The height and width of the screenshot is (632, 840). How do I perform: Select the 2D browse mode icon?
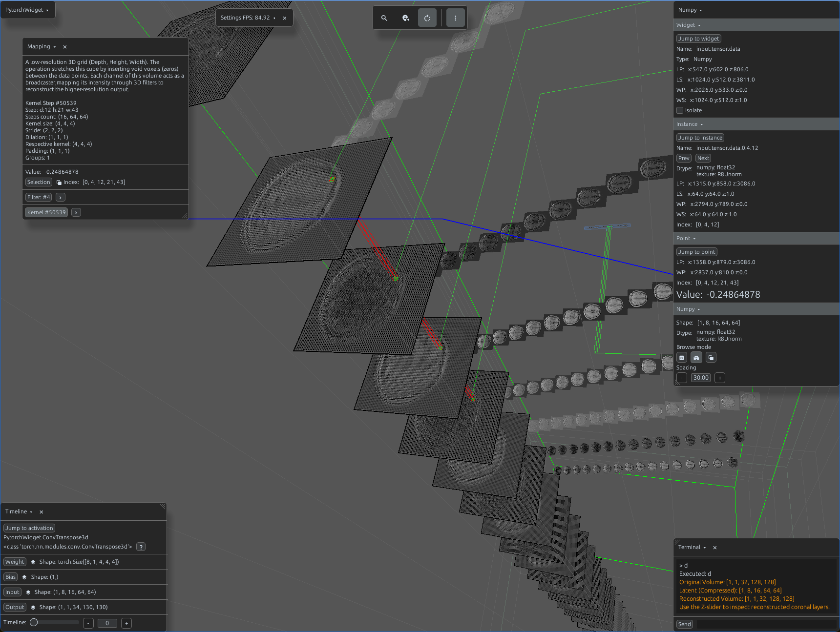(x=682, y=358)
